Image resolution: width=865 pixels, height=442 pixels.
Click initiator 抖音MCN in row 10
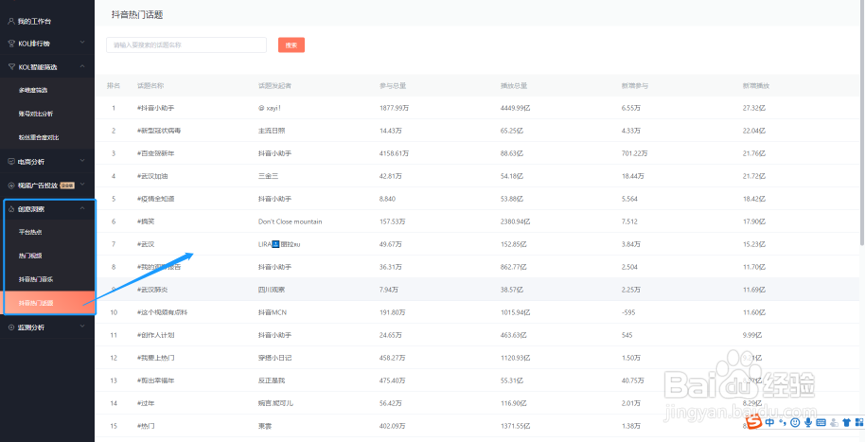(273, 312)
